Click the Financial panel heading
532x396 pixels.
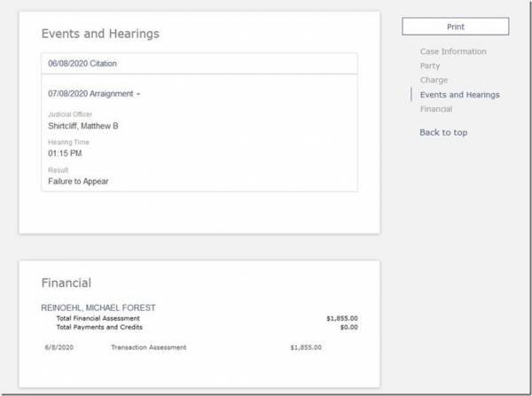coord(66,283)
